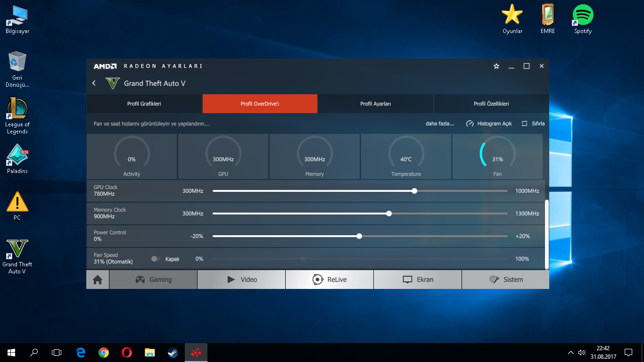Reset settings with Sıfırla button
This screenshot has width=644, height=362.
[533, 123]
